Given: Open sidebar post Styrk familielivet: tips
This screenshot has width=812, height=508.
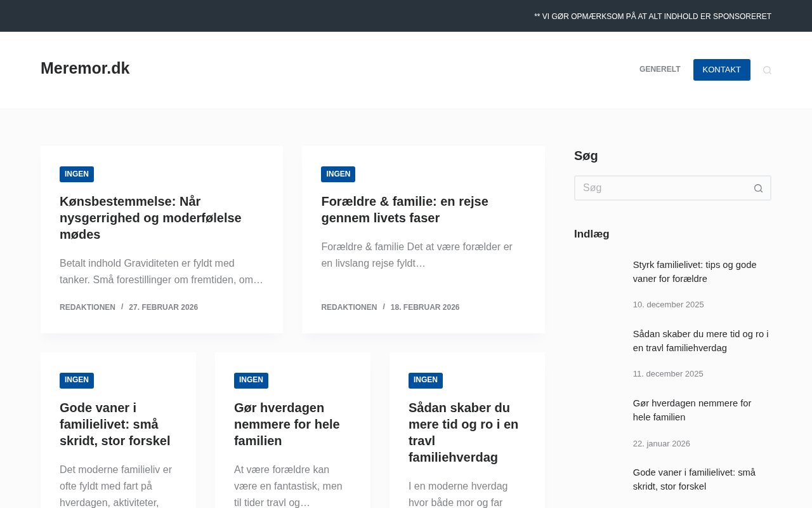Looking at the screenshot, I should (694, 272).
